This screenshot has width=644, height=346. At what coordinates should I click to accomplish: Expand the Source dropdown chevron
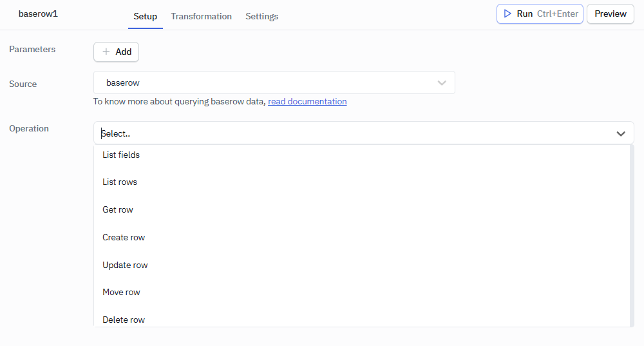coord(442,83)
